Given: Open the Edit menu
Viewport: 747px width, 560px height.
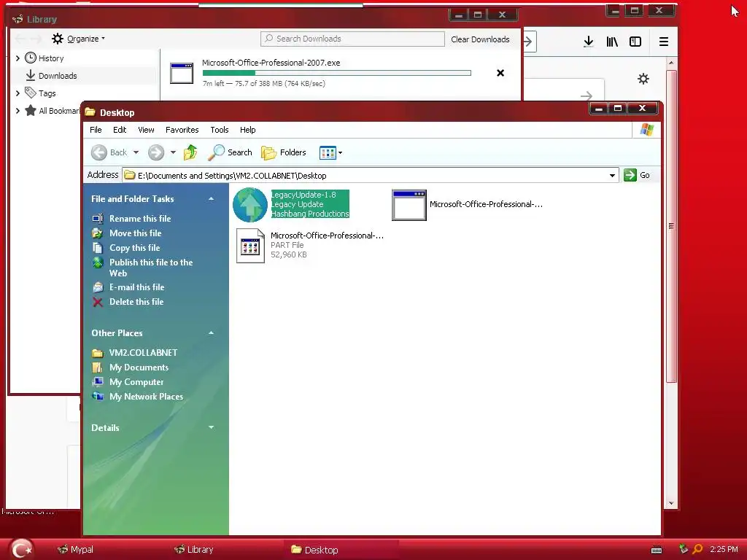Looking at the screenshot, I should 120,130.
